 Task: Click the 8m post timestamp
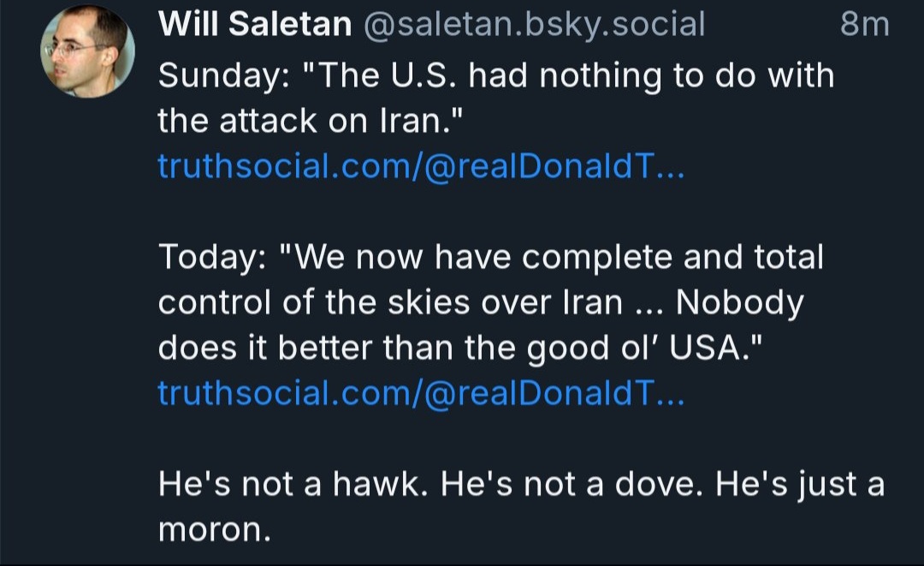(x=864, y=24)
